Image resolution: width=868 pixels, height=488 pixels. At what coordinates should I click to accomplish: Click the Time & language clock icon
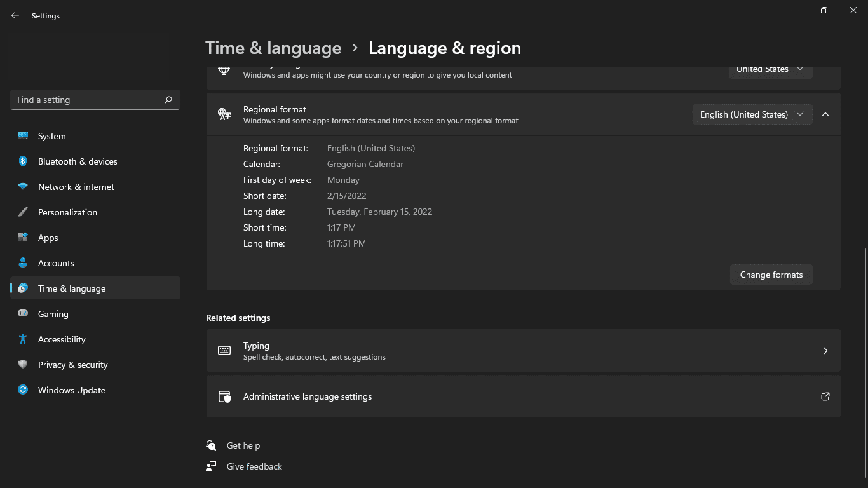pos(23,288)
